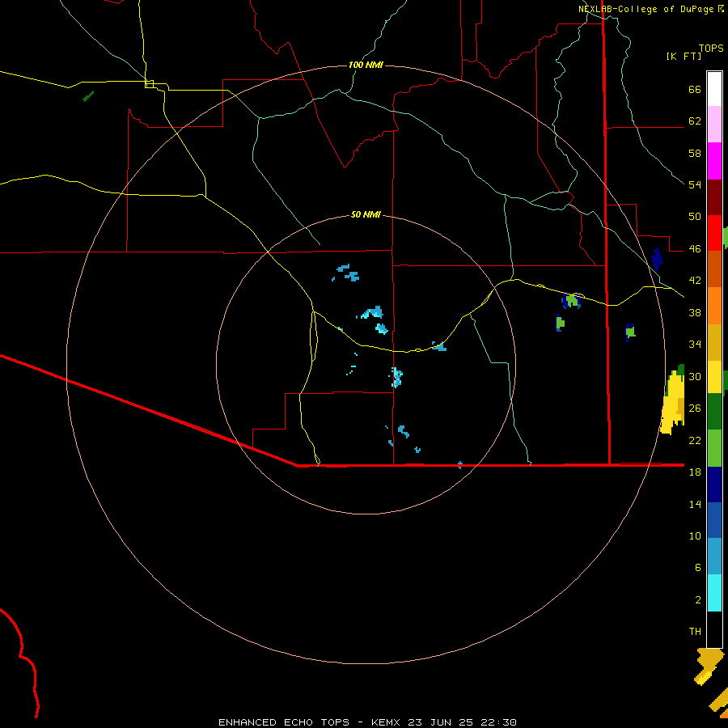Click the dark maroon legend band

714,197
